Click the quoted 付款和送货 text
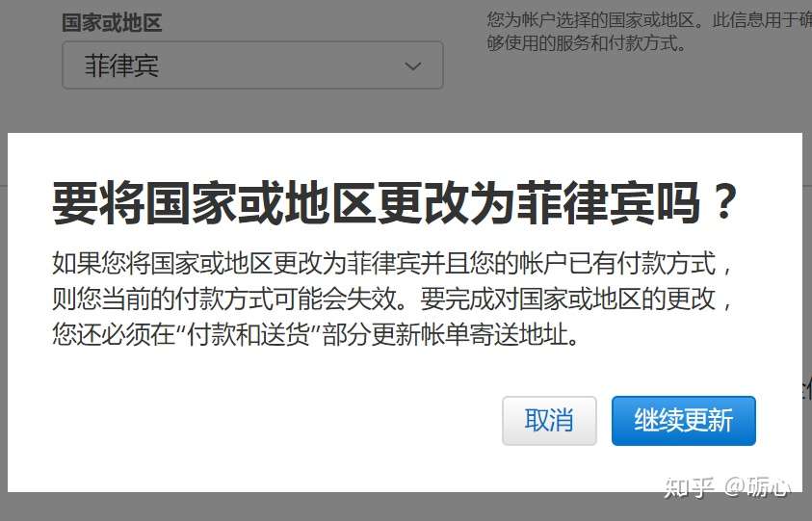Viewport: 812px width, 521px height. tap(249, 334)
